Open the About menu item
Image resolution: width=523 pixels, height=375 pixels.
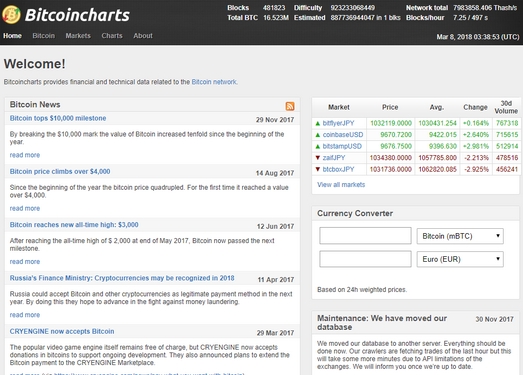click(143, 36)
